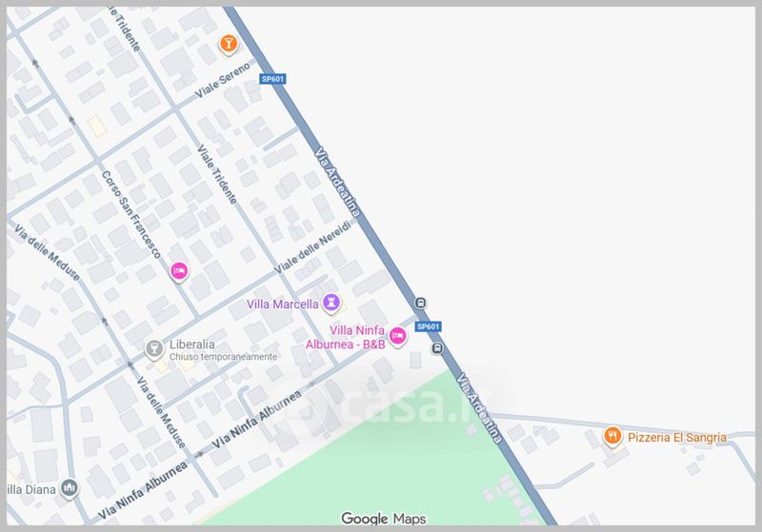Click the Pizzeria El Sangria restaurant marker
This screenshot has width=762, height=532.
tap(612, 436)
